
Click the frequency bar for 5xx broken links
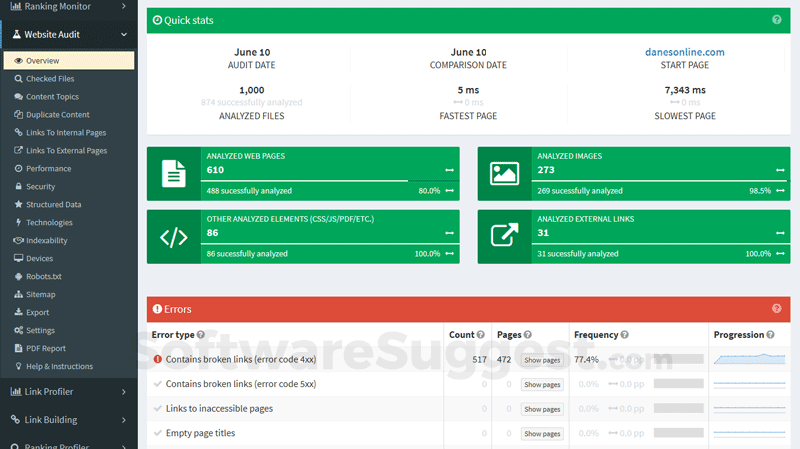(679, 384)
